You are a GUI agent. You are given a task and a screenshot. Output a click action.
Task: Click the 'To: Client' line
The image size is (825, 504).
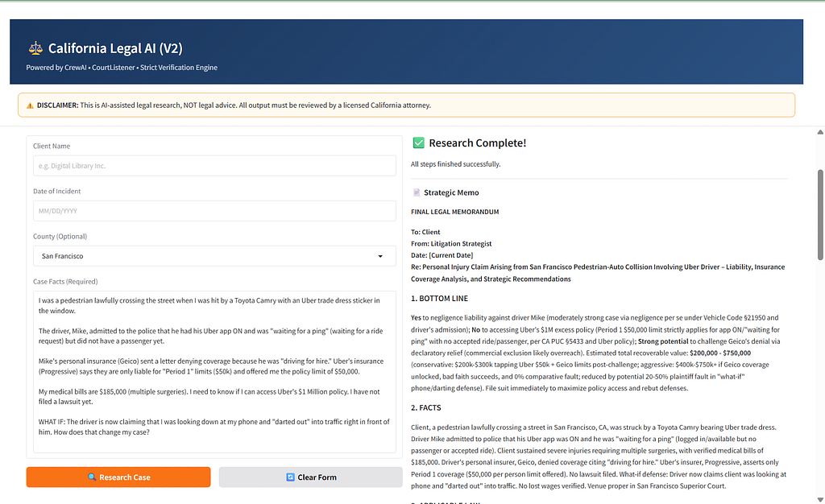tap(425, 232)
